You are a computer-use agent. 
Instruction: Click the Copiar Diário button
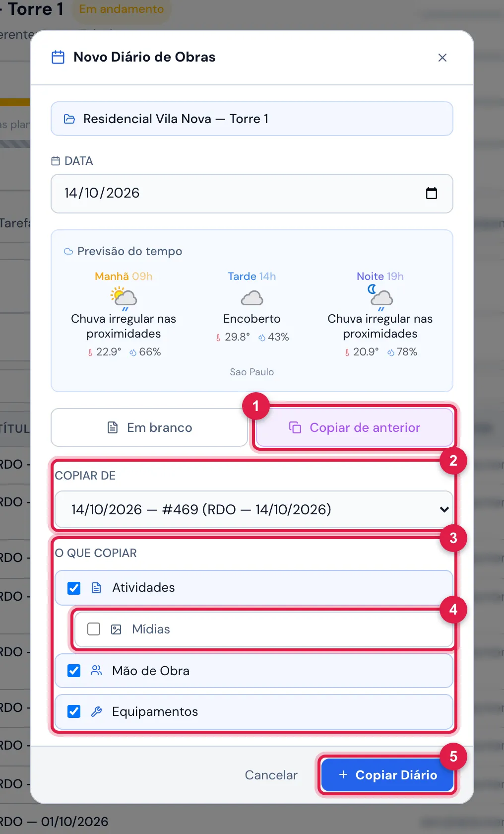click(387, 775)
